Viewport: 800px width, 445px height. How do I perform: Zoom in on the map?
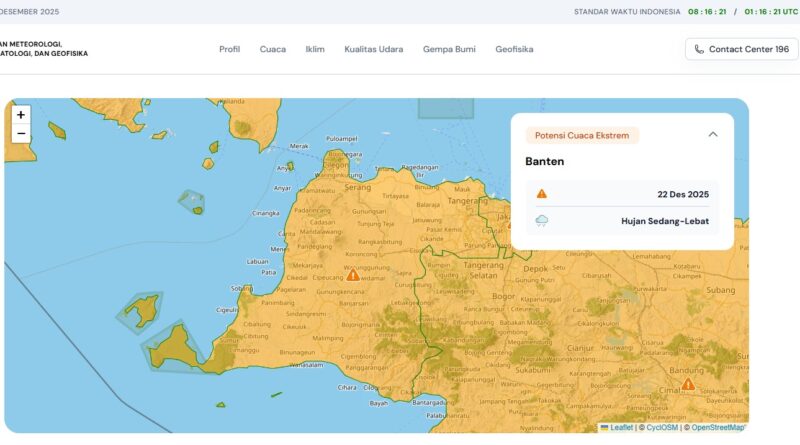(x=21, y=115)
